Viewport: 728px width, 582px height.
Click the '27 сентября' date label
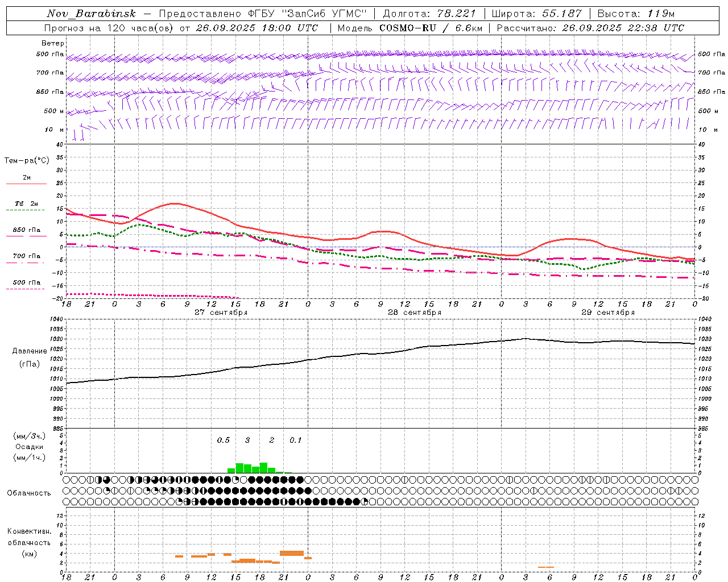click(x=221, y=313)
